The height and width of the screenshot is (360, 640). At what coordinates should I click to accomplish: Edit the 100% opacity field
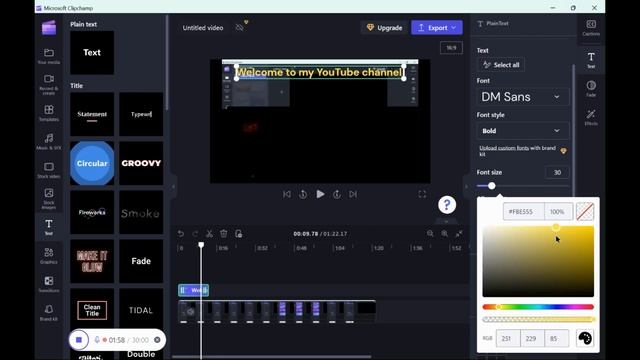tap(558, 211)
